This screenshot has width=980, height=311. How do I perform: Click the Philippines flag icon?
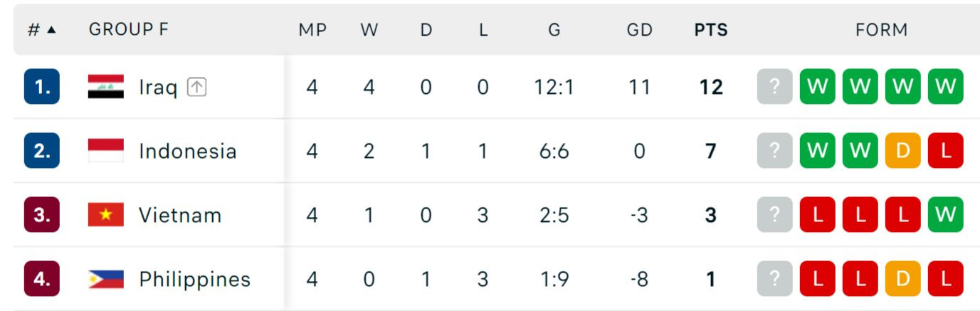tap(105, 279)
